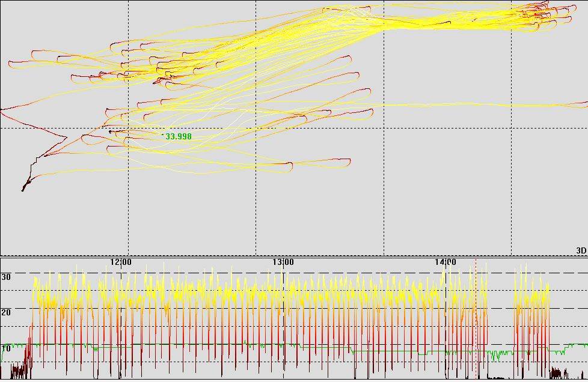This screenshot has width=588, height=382.
Task: Click the black dot left of 33.998 label
Action: [x=110, y=132]
